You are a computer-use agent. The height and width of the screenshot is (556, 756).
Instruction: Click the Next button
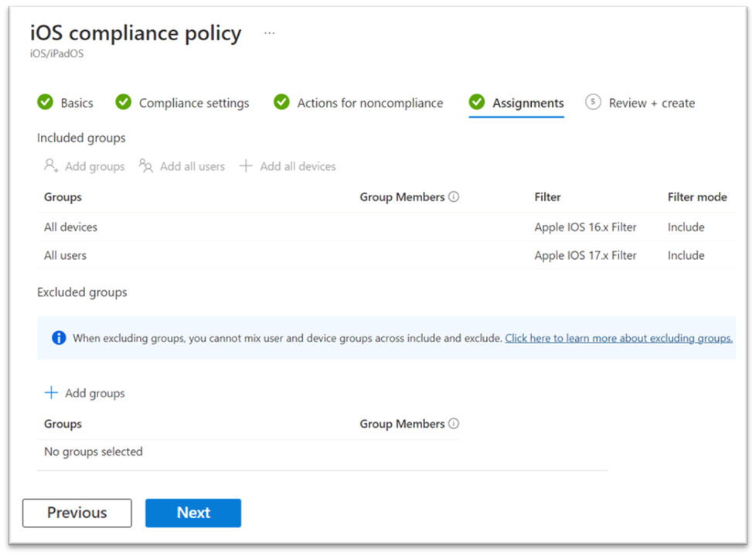tap(193, 513)
